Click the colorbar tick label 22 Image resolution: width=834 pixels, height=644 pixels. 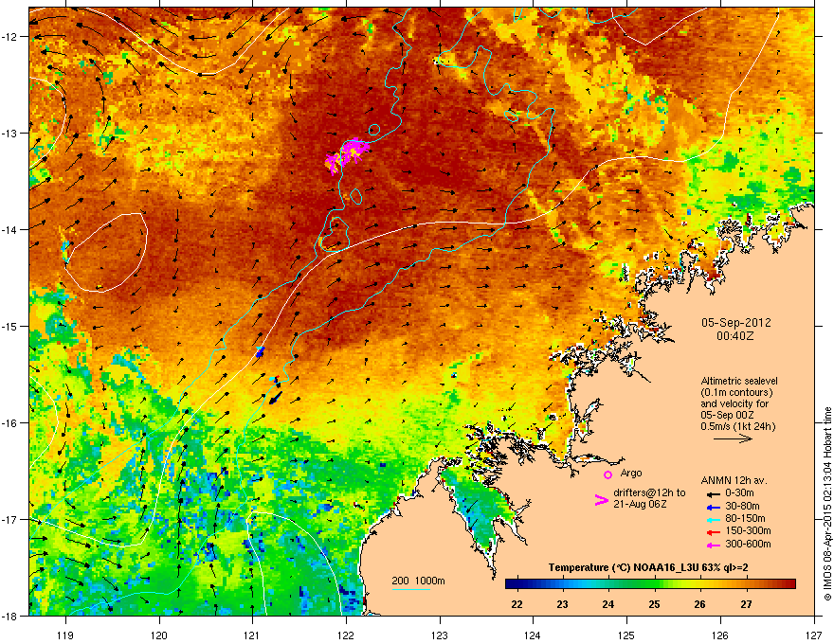coord(517,604)
